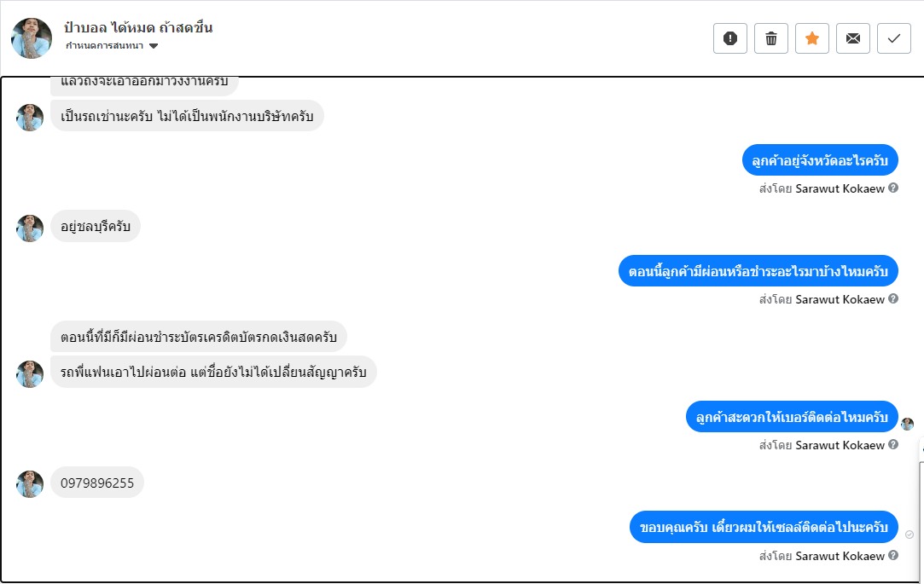Click avatar next to phone number message
This screenshot has width=924, height=584.
click(x=30, y=483)
